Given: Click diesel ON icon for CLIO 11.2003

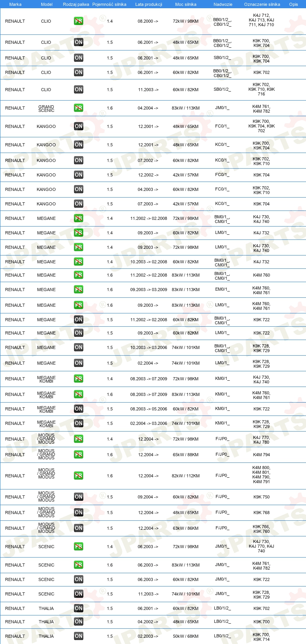Looking at the screenshot, I should click(79, 90).
